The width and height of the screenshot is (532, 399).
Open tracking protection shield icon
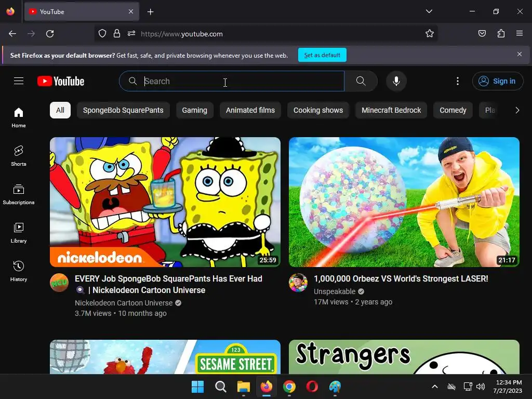point(102,34)
